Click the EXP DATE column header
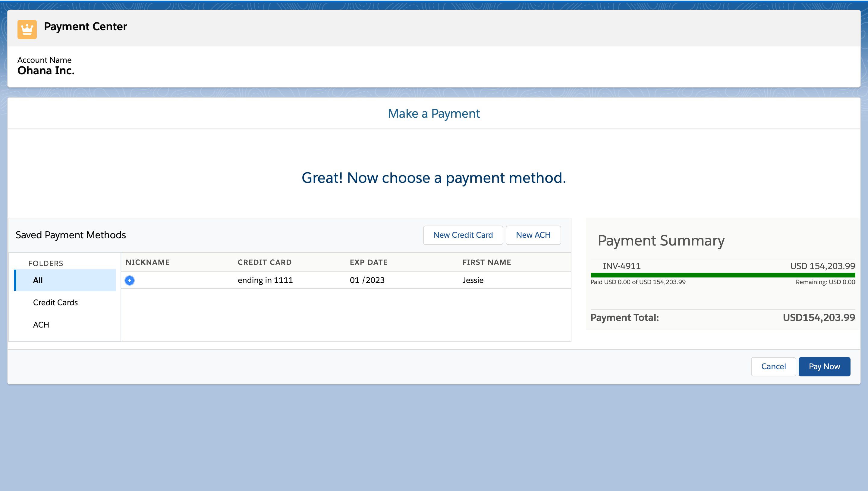Screen dimensions: 868x491 (369, 262)
